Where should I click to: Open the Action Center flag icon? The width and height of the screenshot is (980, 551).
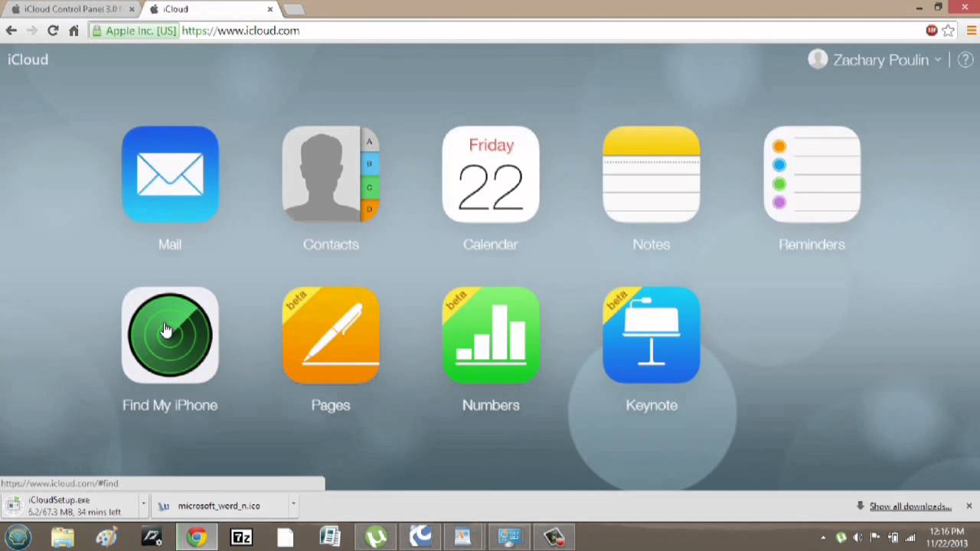pos(875,538)
